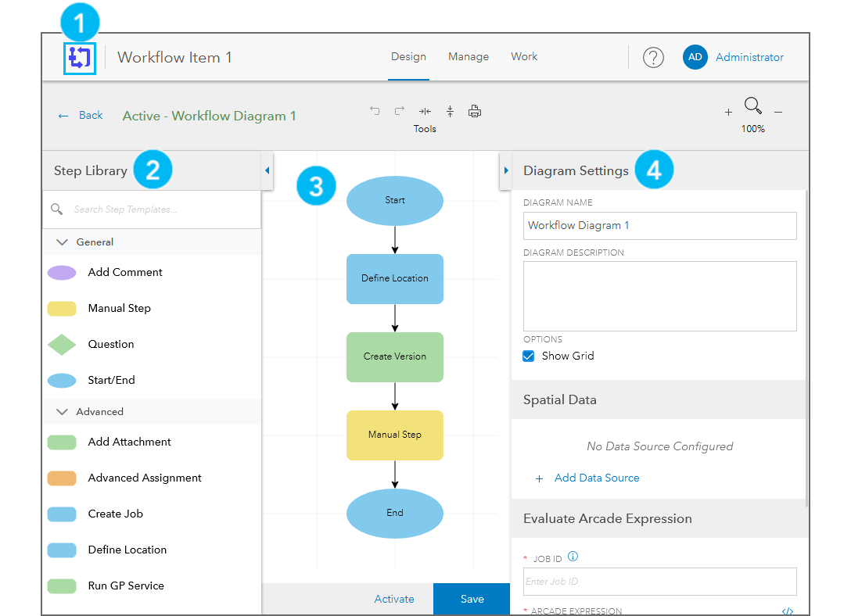Zoom in using the plus icon
851x616 pixels.
coord(727,113)
